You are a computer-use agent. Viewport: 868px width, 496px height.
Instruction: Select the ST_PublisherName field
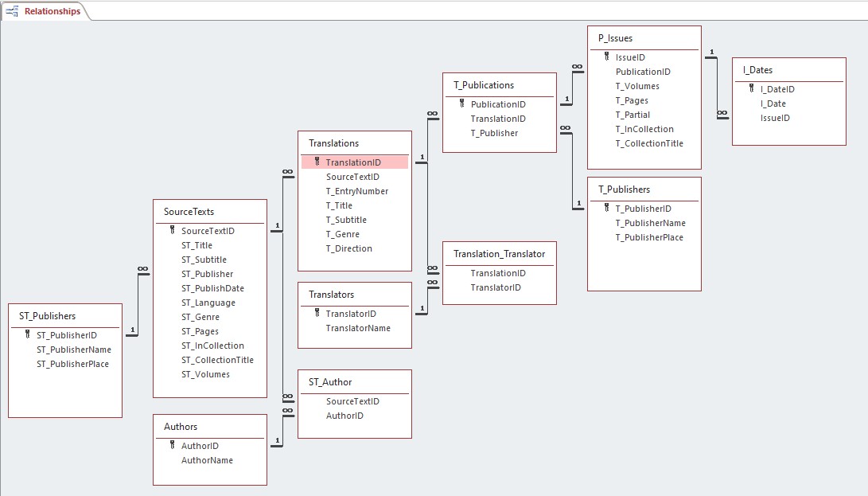[74, 350]
